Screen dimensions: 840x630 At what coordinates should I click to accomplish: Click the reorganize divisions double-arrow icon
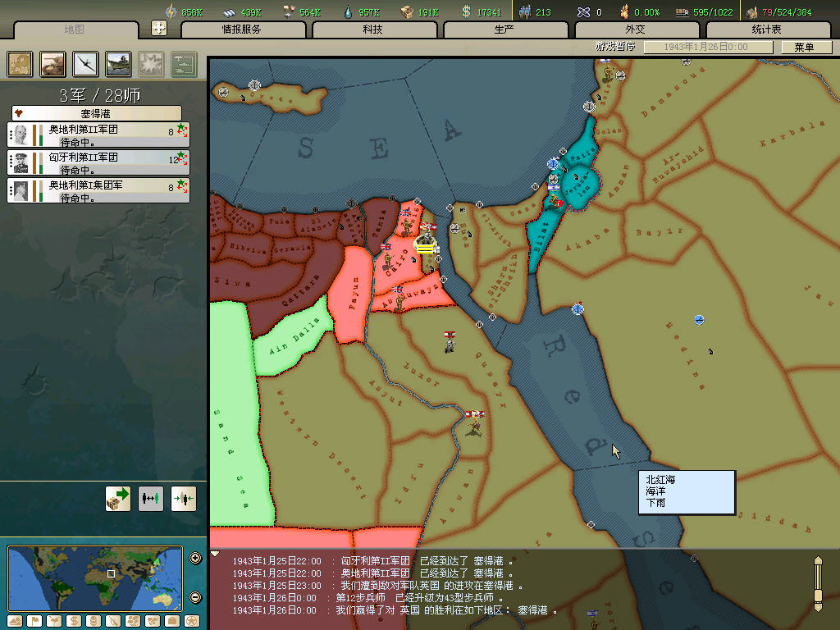151,499
